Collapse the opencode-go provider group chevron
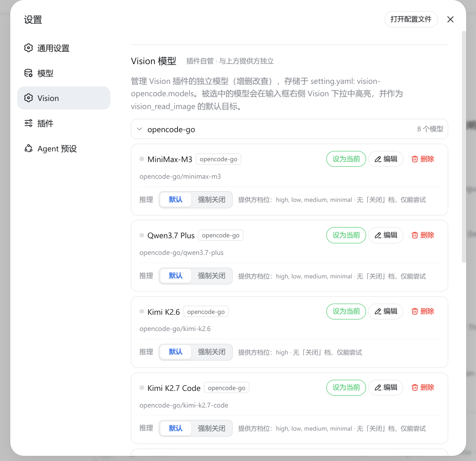Image resolution: width=476 pixels, height=461 pixels. pos(139,129)
